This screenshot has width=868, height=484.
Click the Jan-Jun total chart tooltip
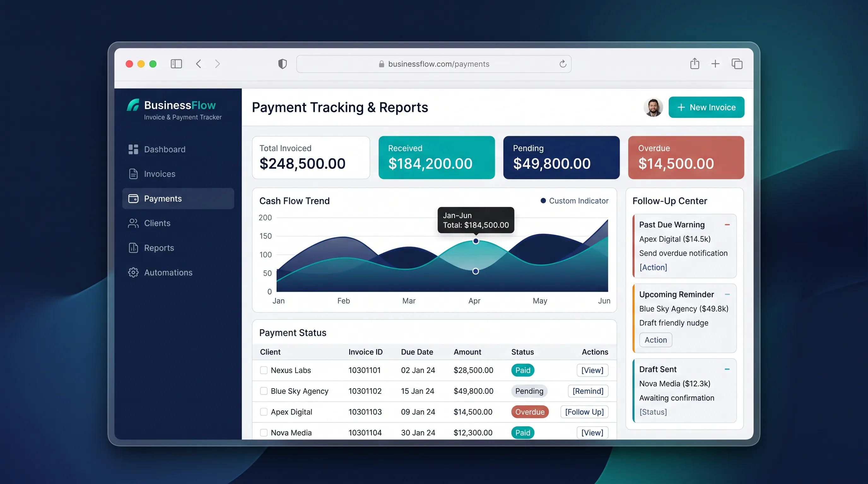pyautogui.click(x=475, y=220)
